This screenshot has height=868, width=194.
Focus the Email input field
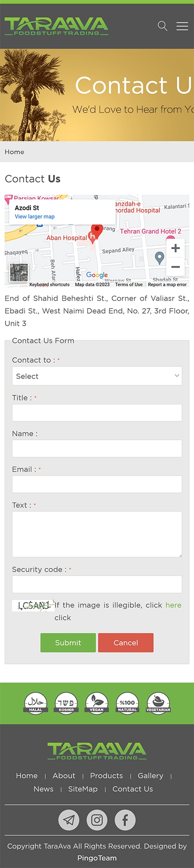(97, 484)
